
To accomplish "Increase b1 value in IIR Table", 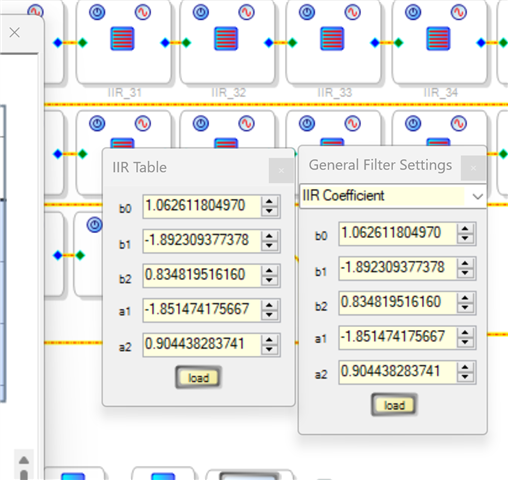I will (269, 236).
